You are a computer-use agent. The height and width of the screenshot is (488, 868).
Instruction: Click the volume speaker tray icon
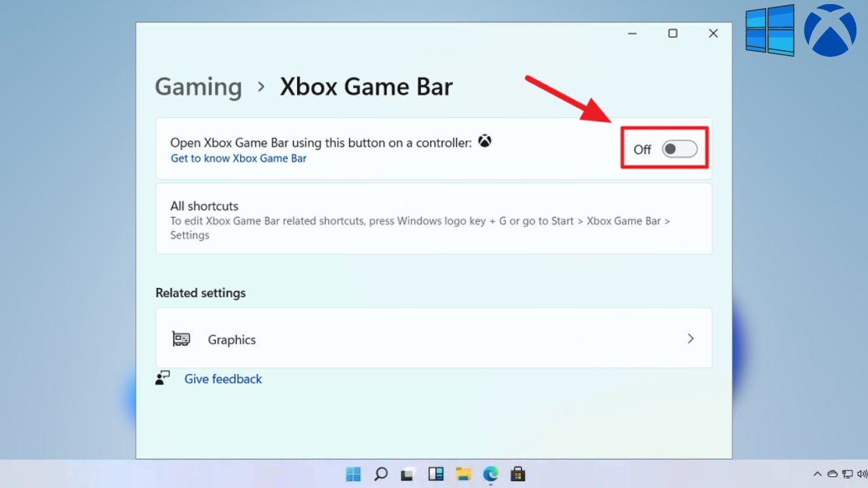862,474
